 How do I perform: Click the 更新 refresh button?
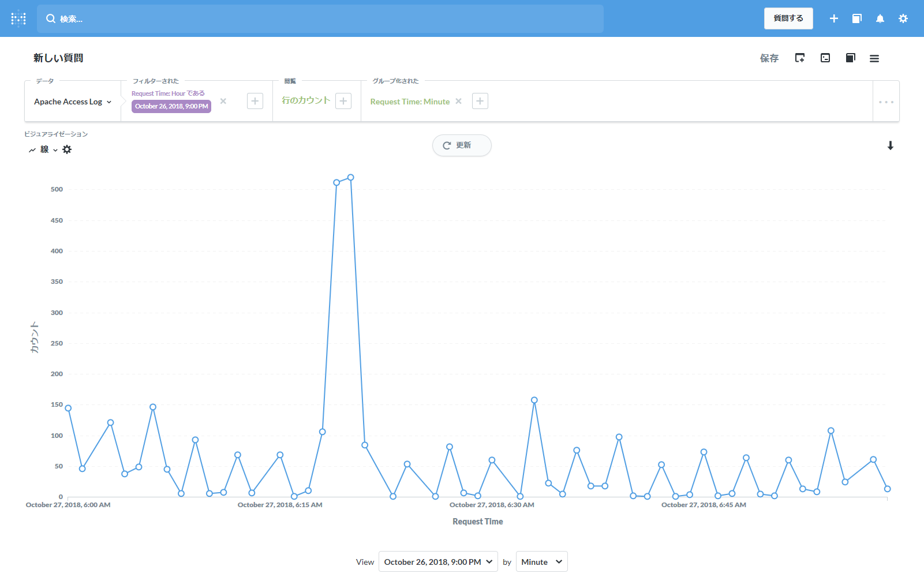(x=462, y=145)
